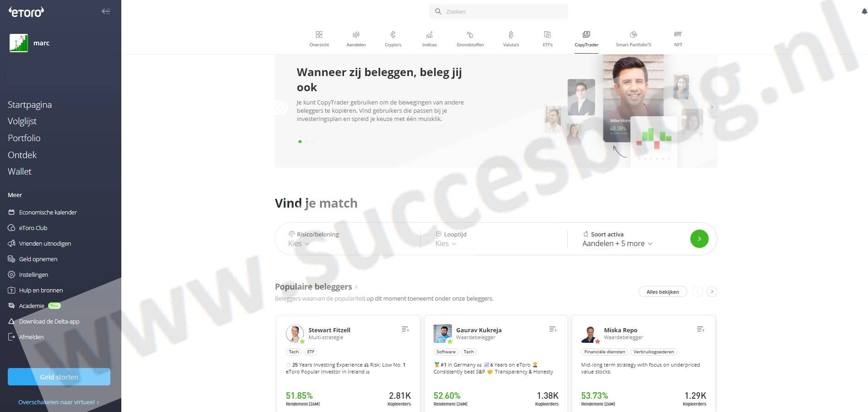868x412 pixels.
Task: Expand the Looptijd Kies dropdown
Action: 445,243
